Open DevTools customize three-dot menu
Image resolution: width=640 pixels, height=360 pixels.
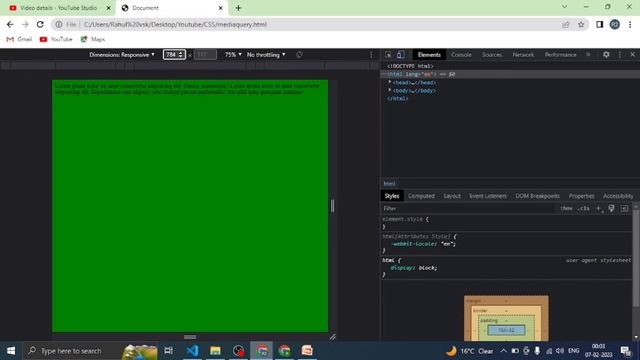pos(620,54)
